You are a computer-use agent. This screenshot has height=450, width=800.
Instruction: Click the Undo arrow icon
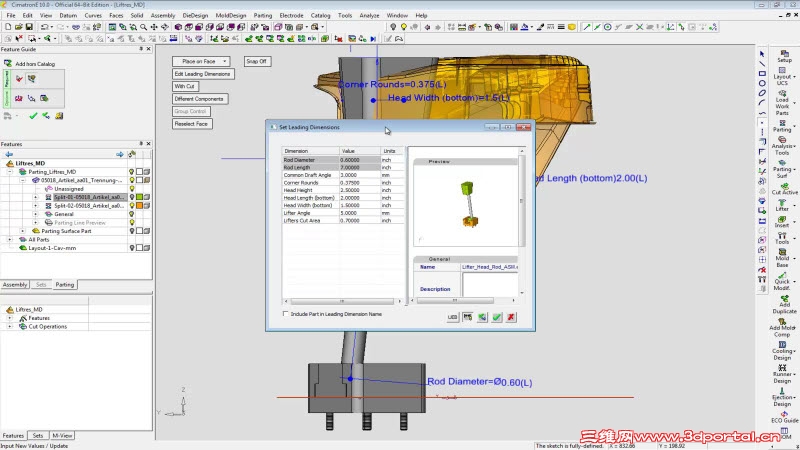tap(44, 27)
